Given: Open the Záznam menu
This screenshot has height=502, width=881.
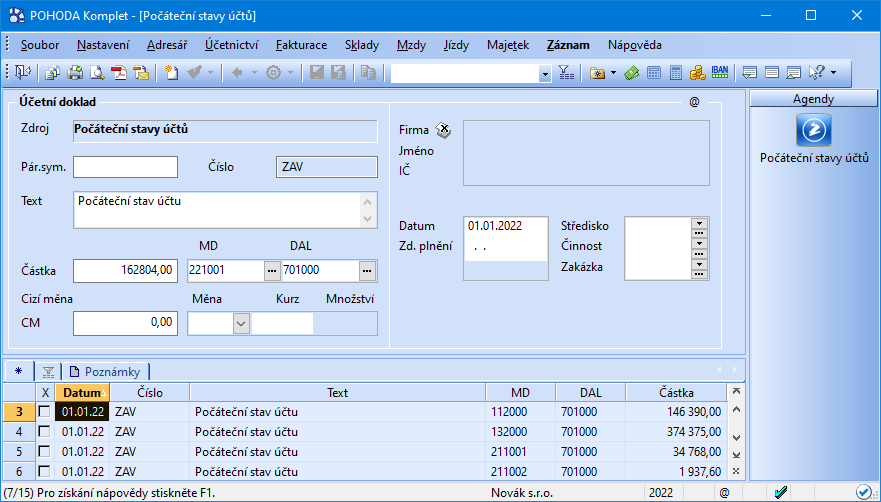Looking at the screenshot, I should point(568,45).
